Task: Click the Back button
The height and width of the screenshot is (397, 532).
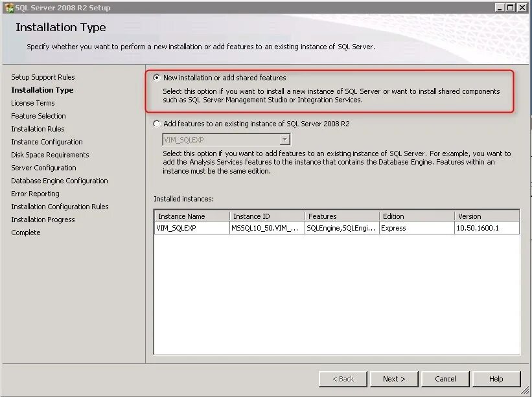Action: [x=343, y=379]
